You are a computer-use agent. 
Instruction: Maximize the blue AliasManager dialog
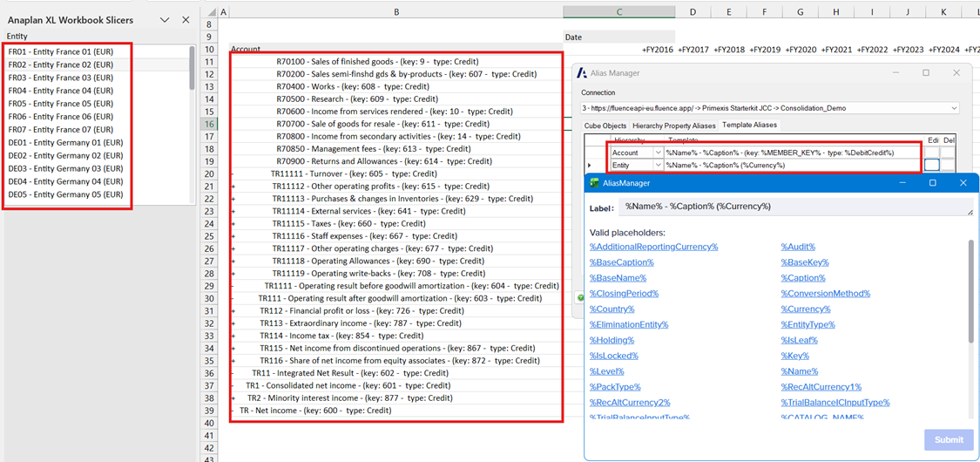click(x=932, y=183)
